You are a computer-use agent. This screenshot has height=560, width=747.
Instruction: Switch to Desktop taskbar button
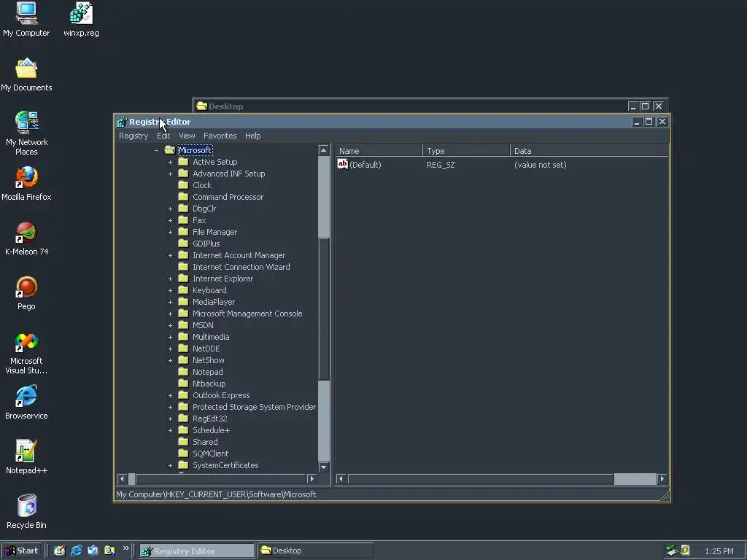pos(315,551)
